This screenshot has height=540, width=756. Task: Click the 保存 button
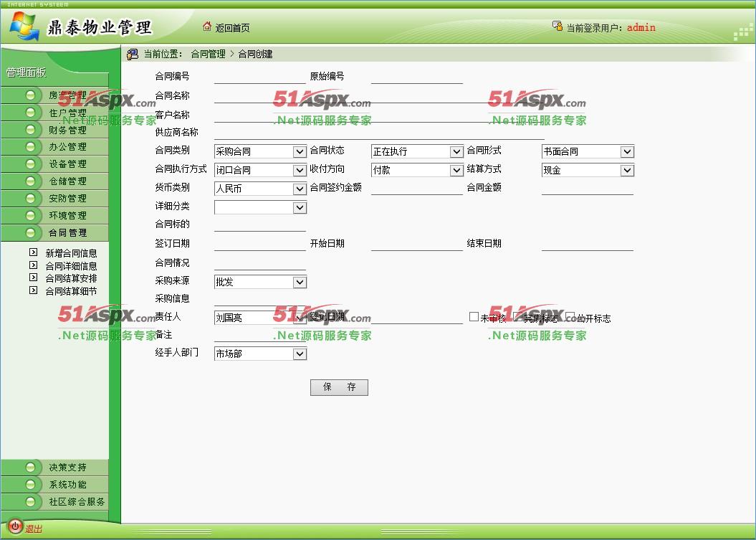pos(339,387)
